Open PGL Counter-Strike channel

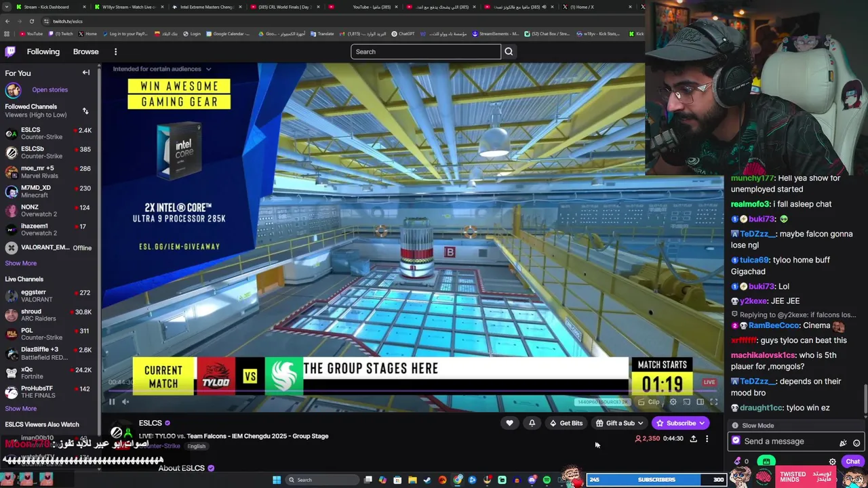click(x=49, y=334)
